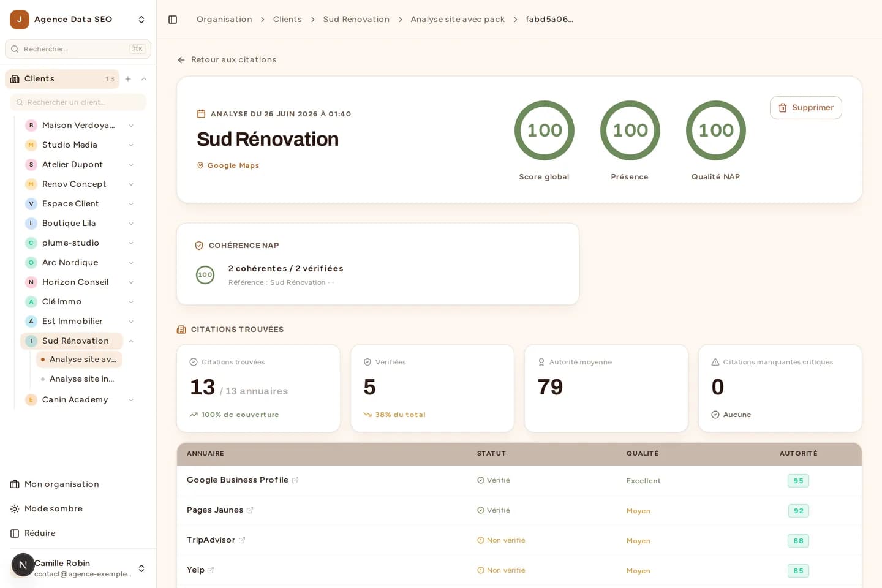Open TripAdvisor external link icon
This screenshot has width=882, height=588.
click(242, 540)
